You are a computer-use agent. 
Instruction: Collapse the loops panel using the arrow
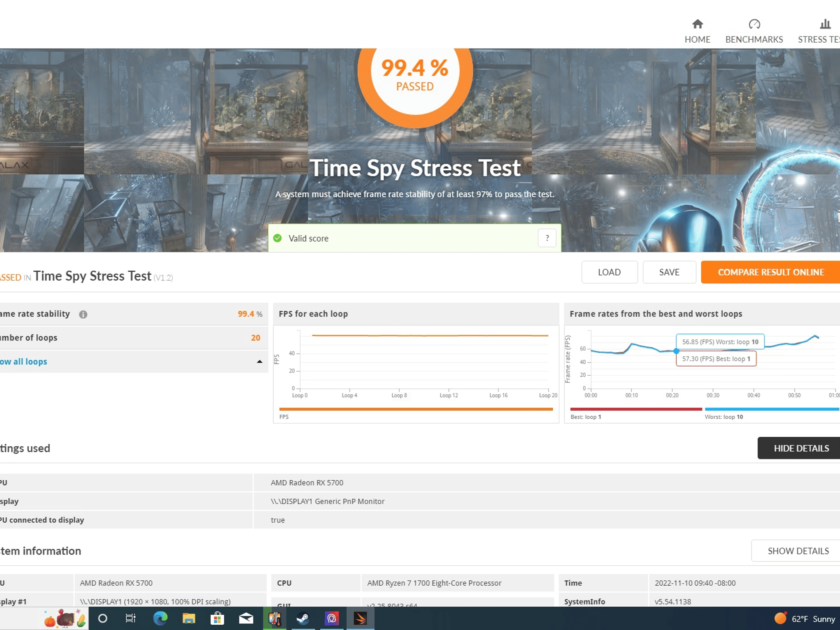260,361
